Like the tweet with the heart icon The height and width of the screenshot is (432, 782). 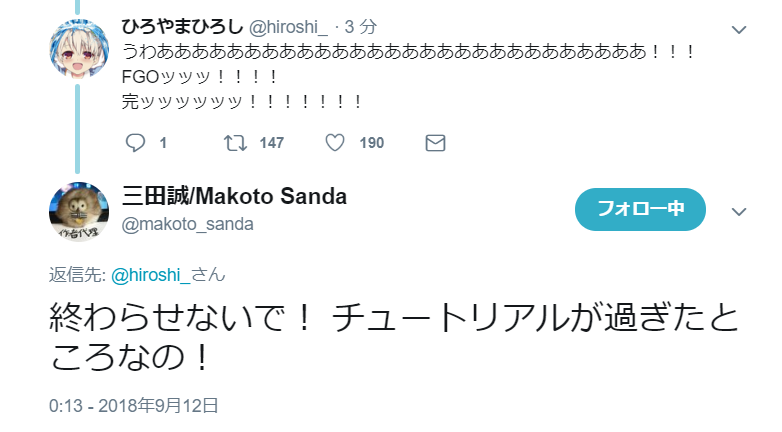click(x=335, y=143)
